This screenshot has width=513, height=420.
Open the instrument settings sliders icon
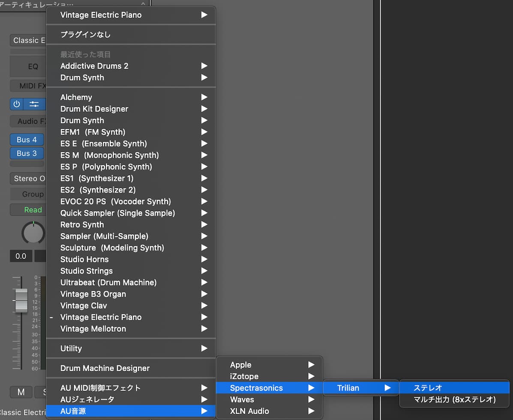[x=34, y=104]
